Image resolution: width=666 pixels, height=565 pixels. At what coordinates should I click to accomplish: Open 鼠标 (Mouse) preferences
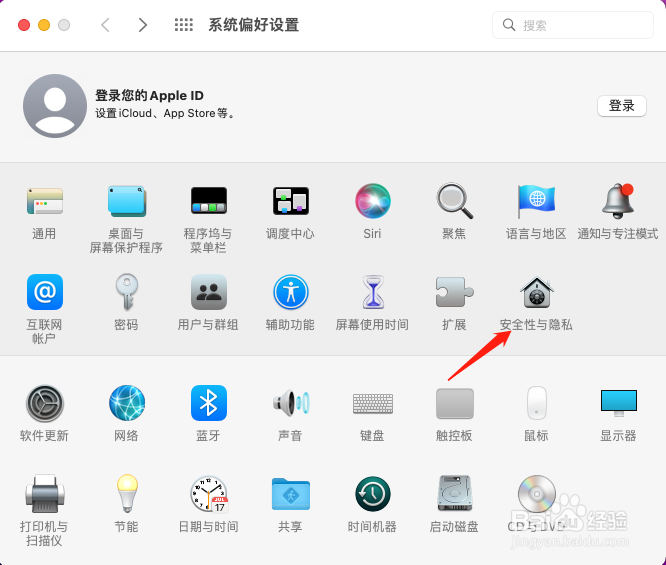click(536, 403)
